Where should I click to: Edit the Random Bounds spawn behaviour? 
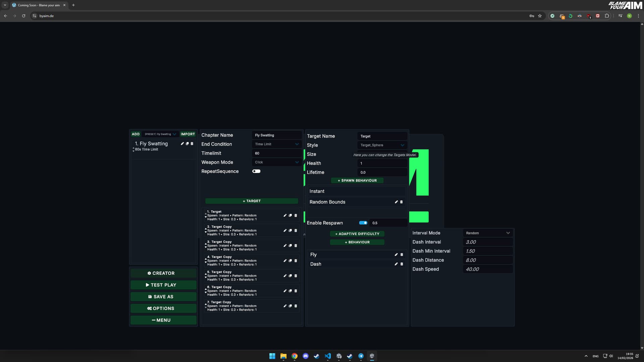[x=396, y=202]
